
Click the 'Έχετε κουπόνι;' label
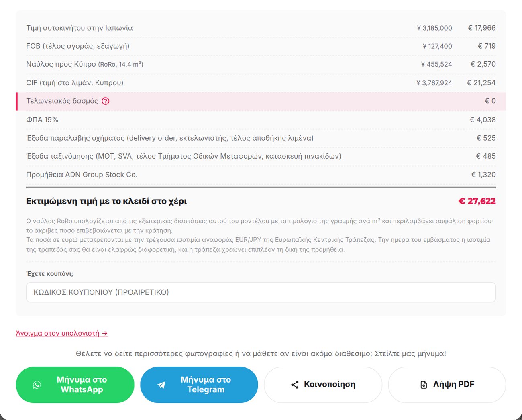pyautogui.click(x=49, y=274)
